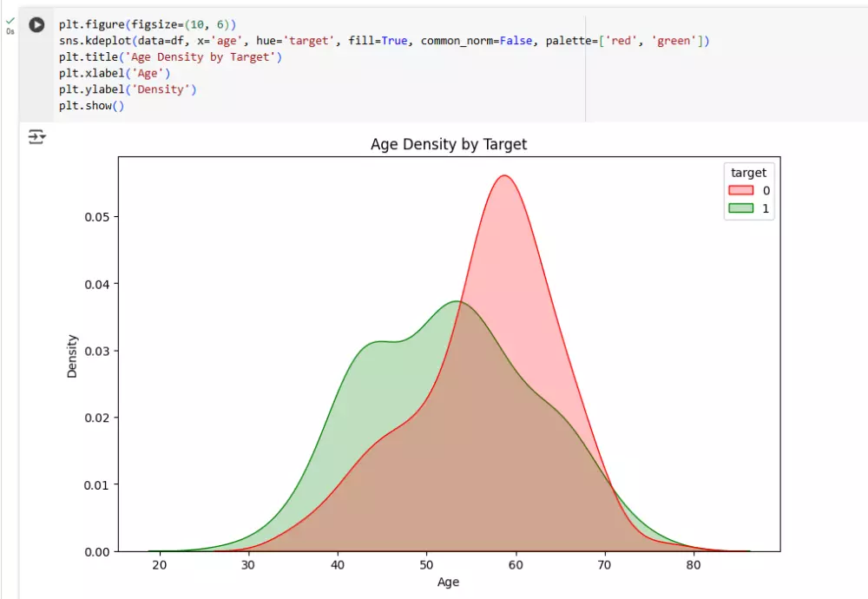Click the 60 tick on the x-axis
This screenshot has height=599, width=868.
[516, 565]
